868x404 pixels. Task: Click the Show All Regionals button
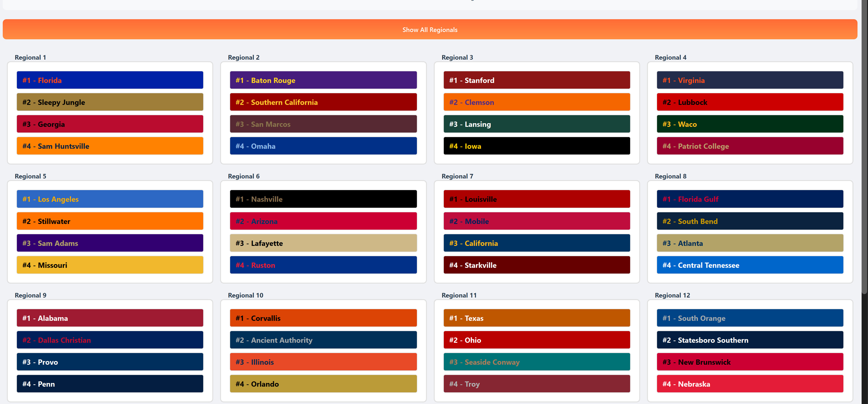click(430, 30)
